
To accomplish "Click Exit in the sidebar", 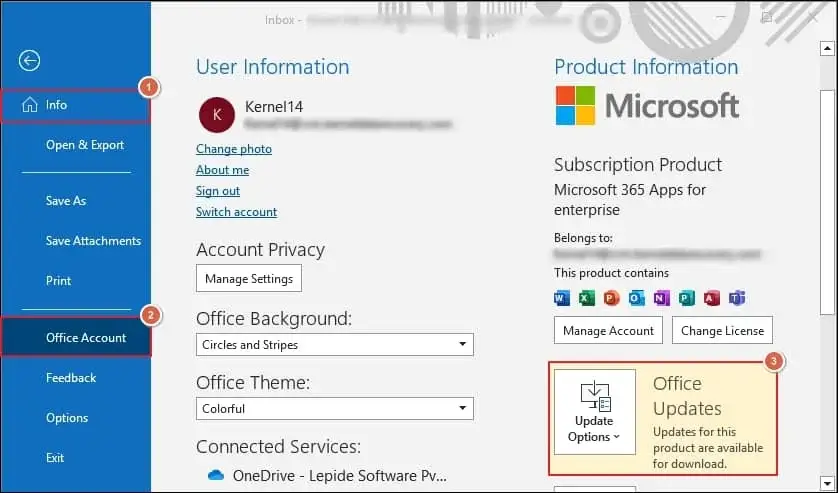I will point(55,458).
